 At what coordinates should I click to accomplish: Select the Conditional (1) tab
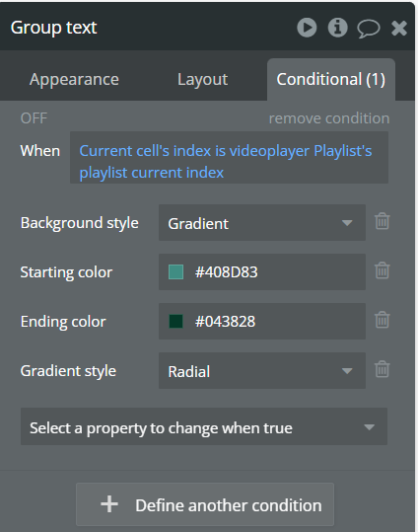pos(331,79)
